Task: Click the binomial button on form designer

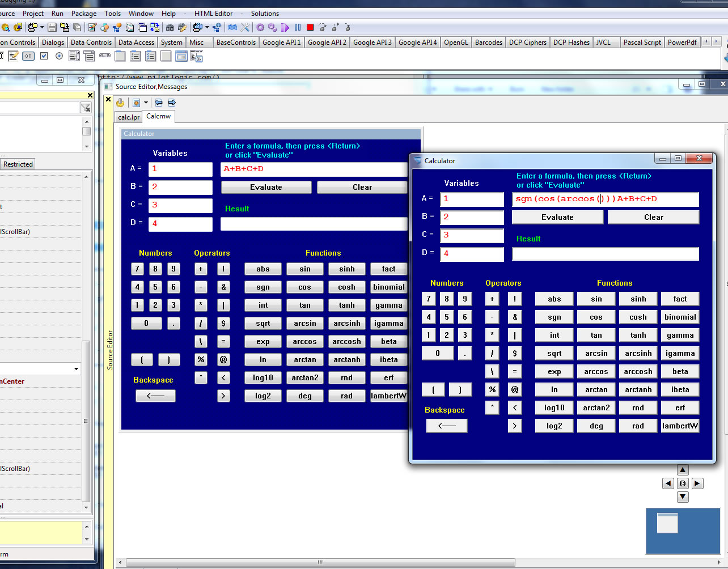Action: coord(388,287)
